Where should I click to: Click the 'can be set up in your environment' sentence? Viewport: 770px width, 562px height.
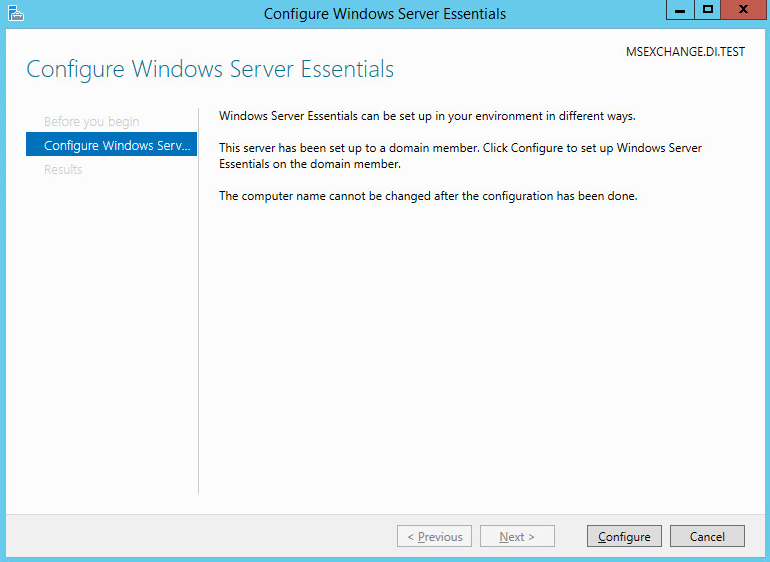click(x=427, y=116)
